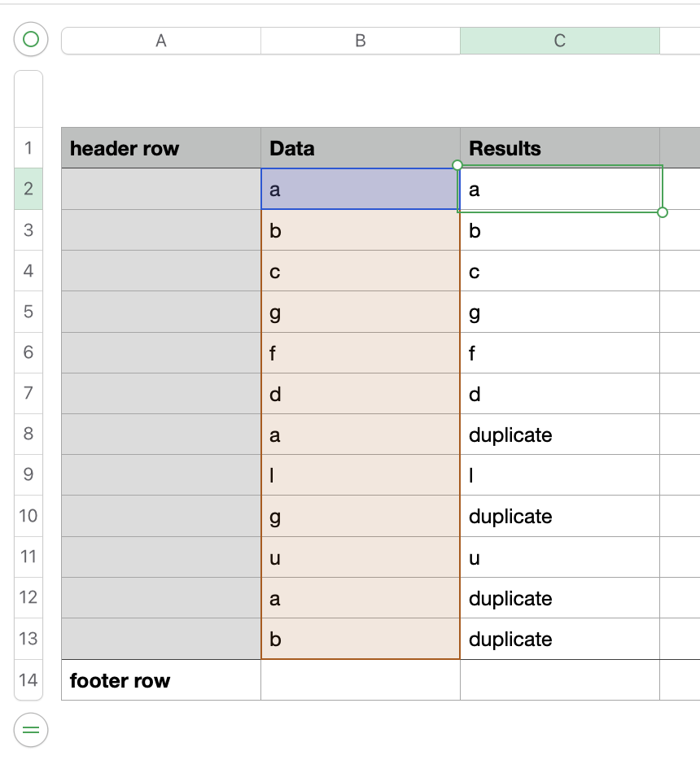Image resolution: width=700 pixels, height=760 pixels.
Task: Click 'duplicate' result cell in row 13
Action: [x=559, y=639]
